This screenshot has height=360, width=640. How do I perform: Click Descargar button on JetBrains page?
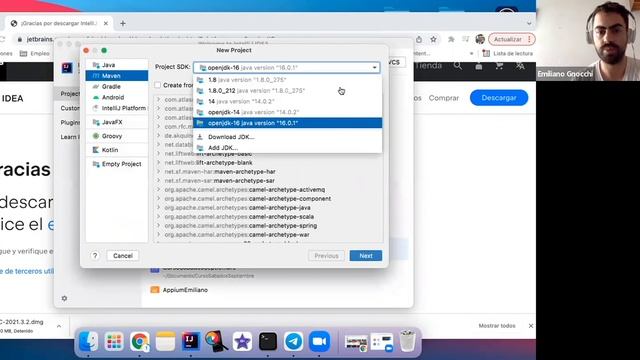(x=499, y=98)
